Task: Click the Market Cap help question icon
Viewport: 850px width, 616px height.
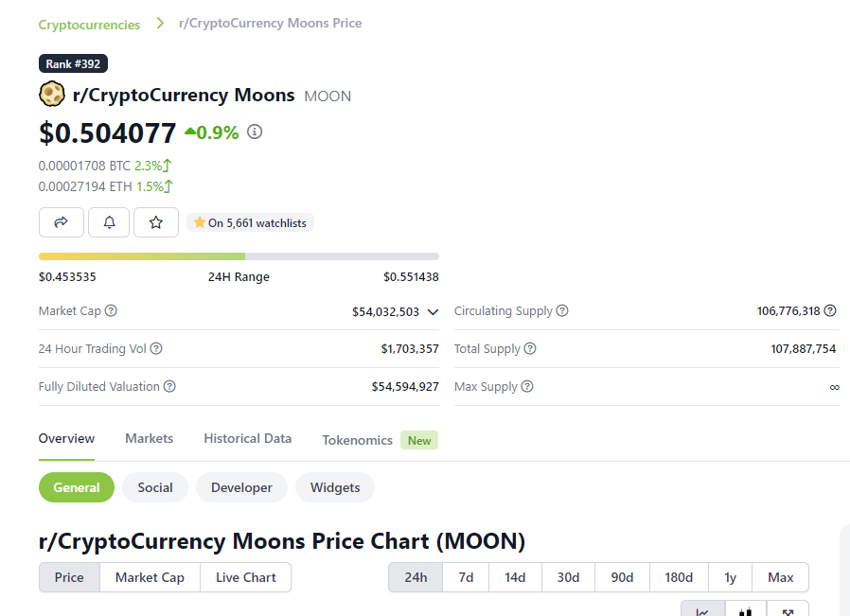Action: tap(111, 310)
